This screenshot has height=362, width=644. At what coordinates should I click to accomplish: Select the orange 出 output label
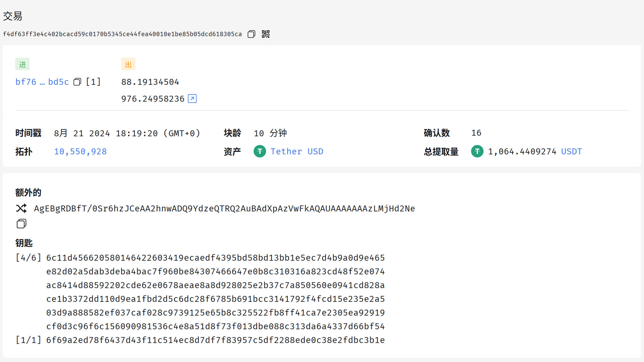pos(128,64)
